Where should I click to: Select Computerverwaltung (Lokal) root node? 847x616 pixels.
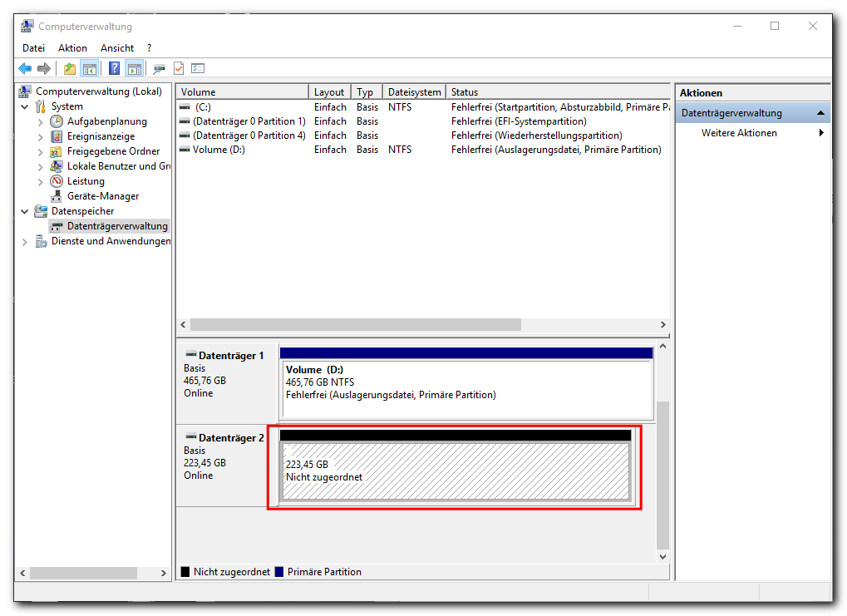[x=98, y=91]
